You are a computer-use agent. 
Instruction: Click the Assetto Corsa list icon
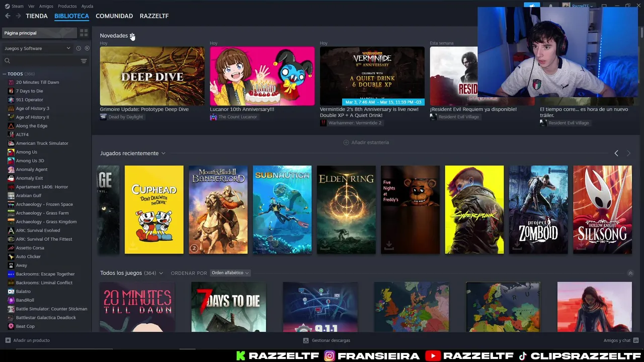[11, 248]
